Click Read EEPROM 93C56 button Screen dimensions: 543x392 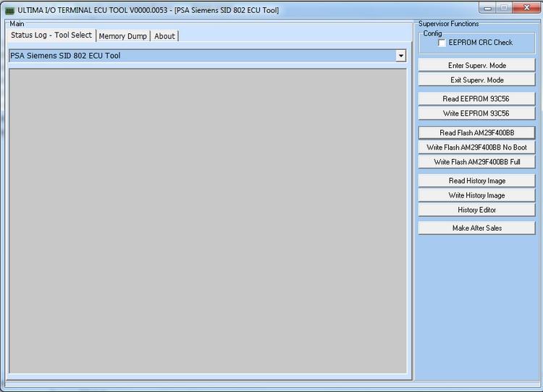coord(477,99)
